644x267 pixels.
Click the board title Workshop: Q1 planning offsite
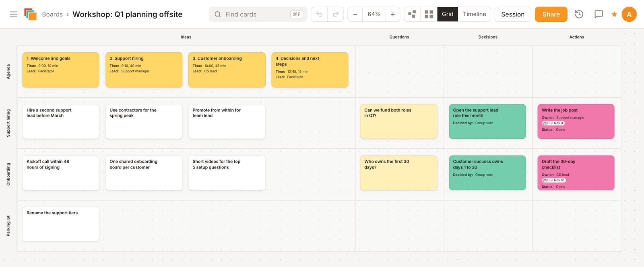tap(127, 14)
